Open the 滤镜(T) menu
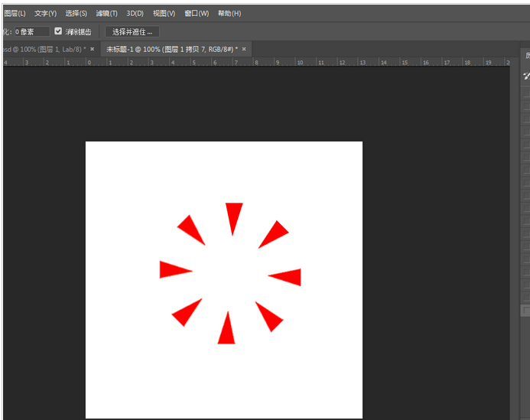 [x=107, y=14]
